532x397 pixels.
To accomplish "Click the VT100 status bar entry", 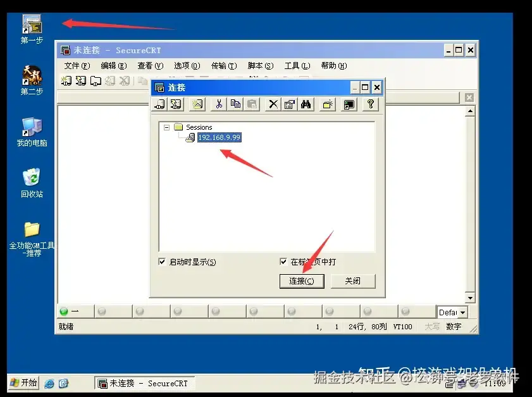I will tap(403, 327).
